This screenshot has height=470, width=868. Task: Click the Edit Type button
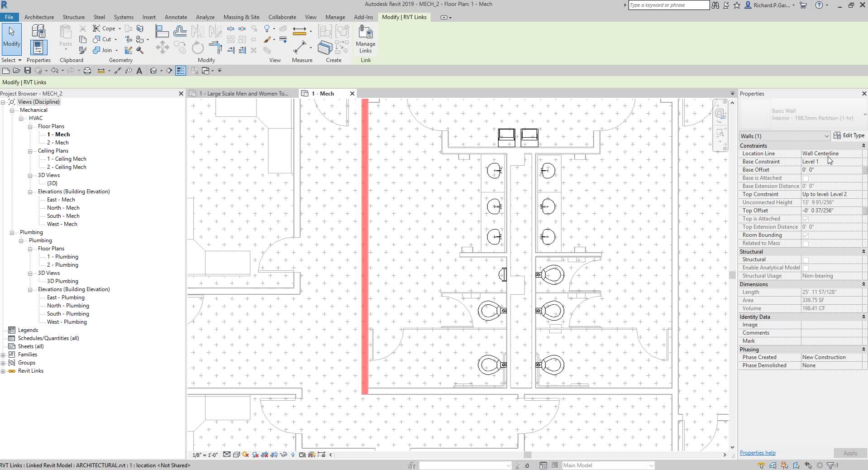pos(852,135)
